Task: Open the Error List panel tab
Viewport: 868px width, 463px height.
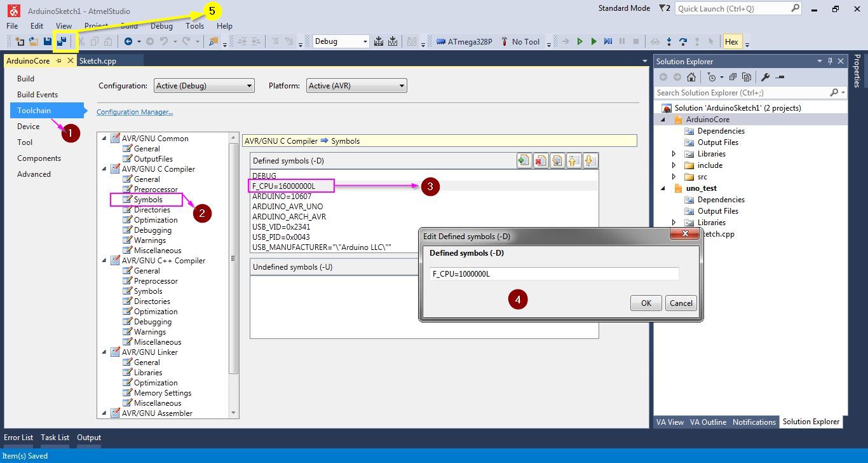Action: point(18,437)
